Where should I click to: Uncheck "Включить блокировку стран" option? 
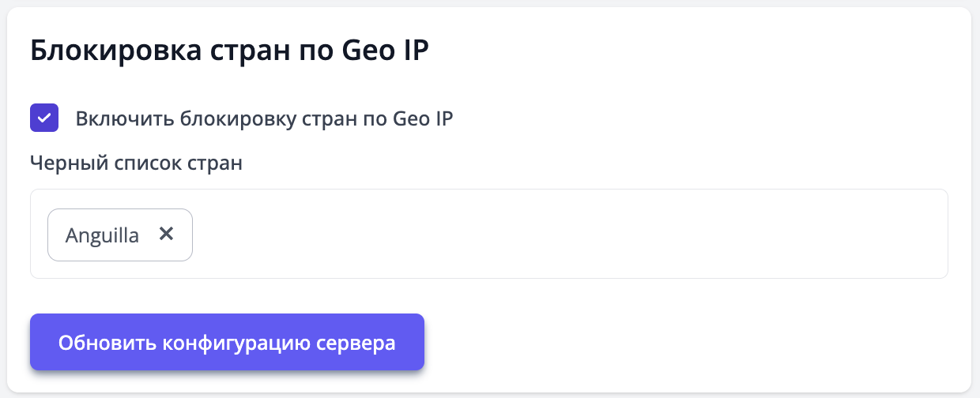pos(44,118)
